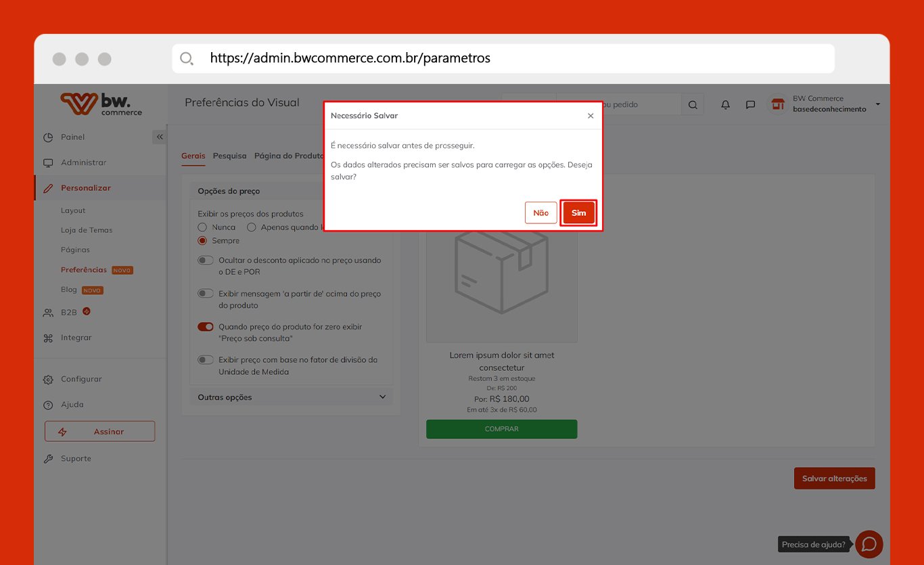The image size is (924, 565).
Task: Click the store avatar icon
Action: [x=778, y=104]
